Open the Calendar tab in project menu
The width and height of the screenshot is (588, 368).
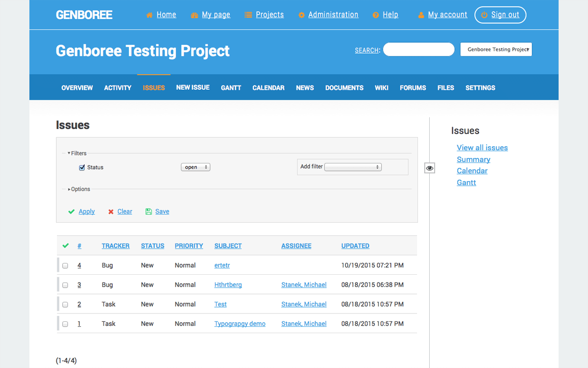pos(269,88)
